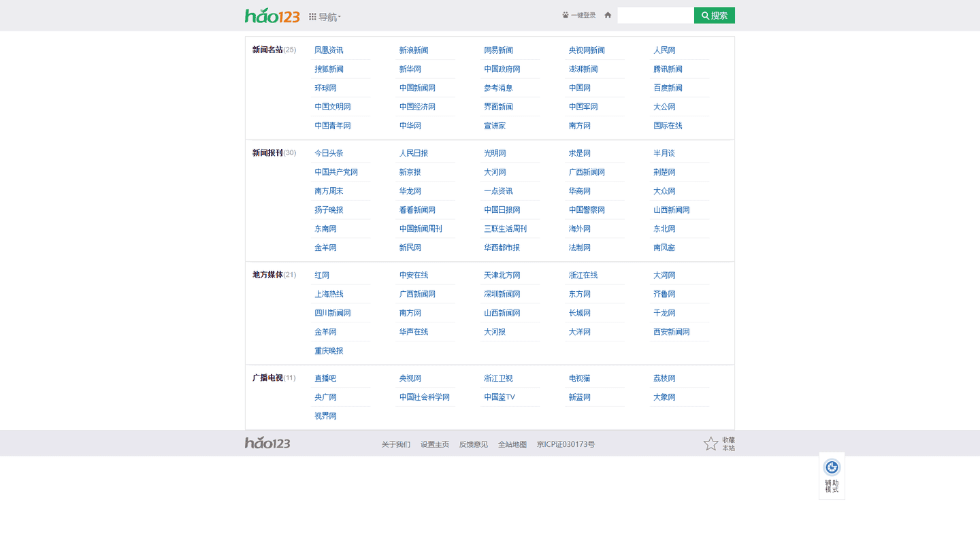Open 红网 under 地方媒体
Screen dimensions: 980x551
322,275
